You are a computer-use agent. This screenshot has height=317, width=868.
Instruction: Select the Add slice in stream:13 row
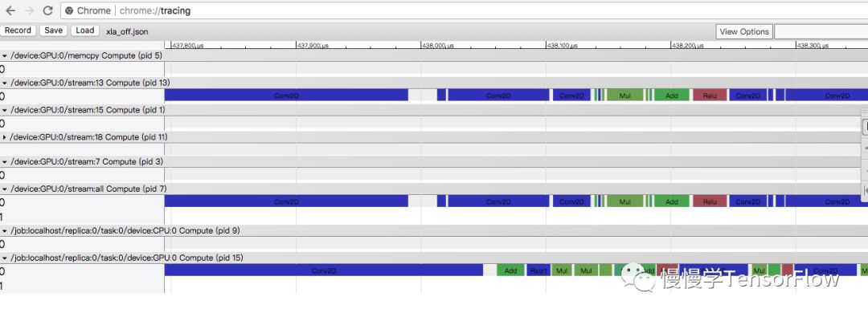tap(671, 96)
